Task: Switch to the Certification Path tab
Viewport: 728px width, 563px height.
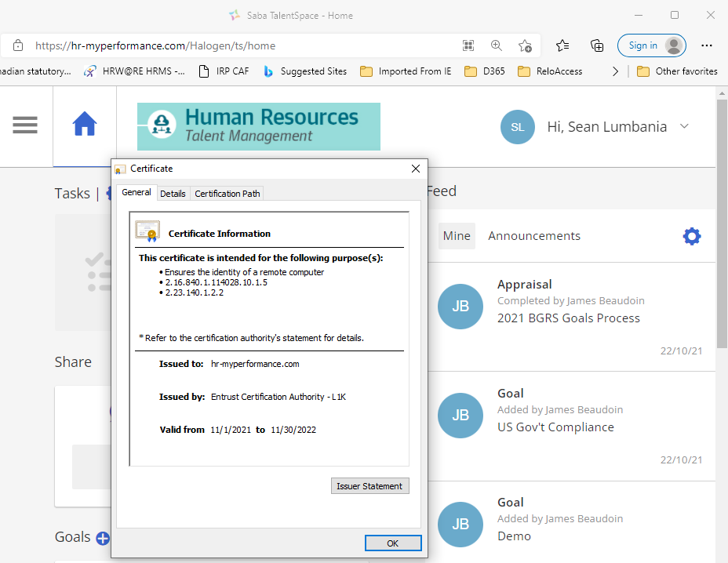Action: click(x=227, y=194)
